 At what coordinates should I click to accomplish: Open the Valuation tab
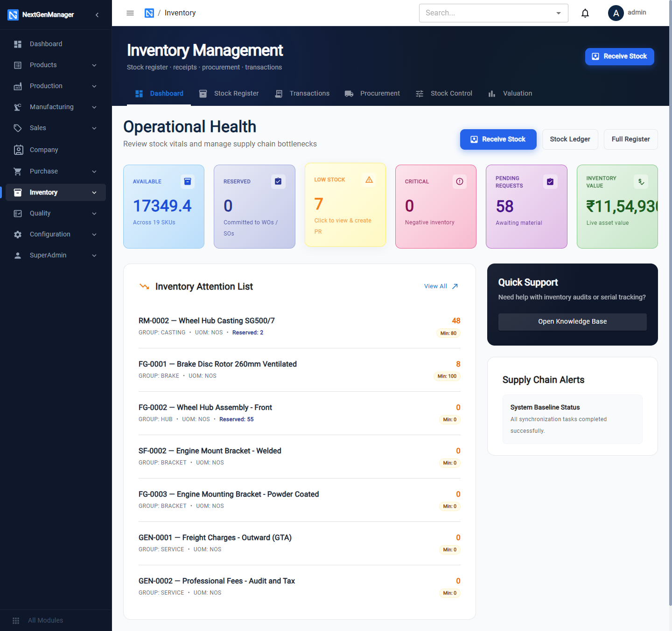pyautogui.click(x=510, y=93)
